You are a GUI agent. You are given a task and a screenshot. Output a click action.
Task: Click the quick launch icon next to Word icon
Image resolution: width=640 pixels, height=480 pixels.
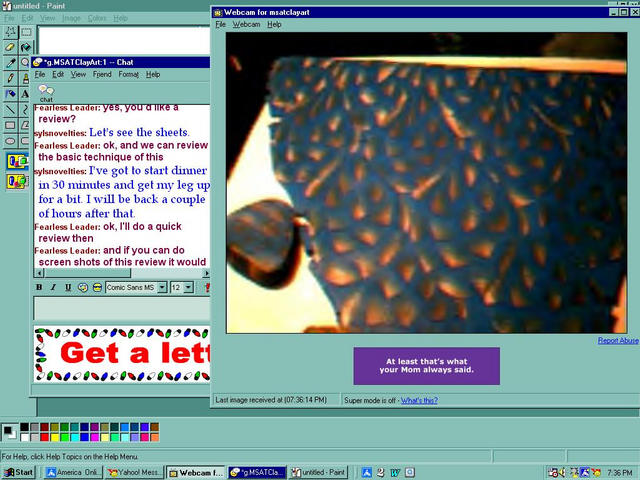[x=410, y=473]
